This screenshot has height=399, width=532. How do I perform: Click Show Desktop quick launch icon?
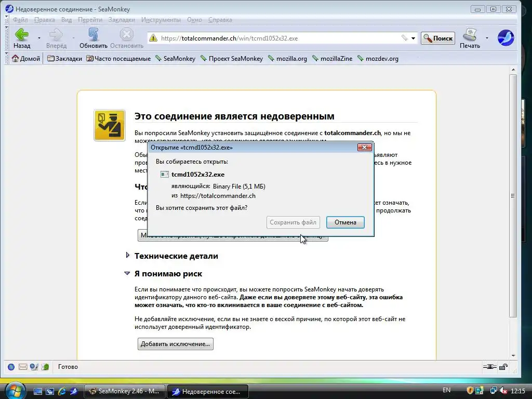point(37,391)
